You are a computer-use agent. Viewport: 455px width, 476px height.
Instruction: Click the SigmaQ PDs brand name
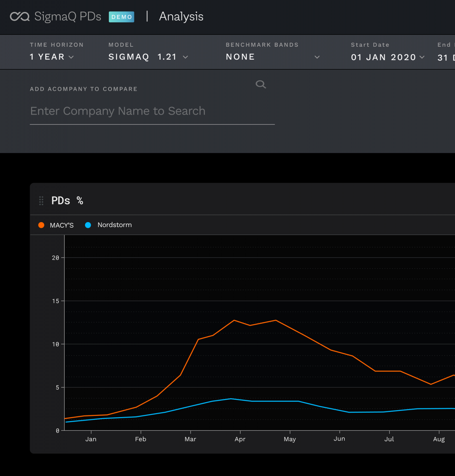pyautogui.click(x=67, y=17)
